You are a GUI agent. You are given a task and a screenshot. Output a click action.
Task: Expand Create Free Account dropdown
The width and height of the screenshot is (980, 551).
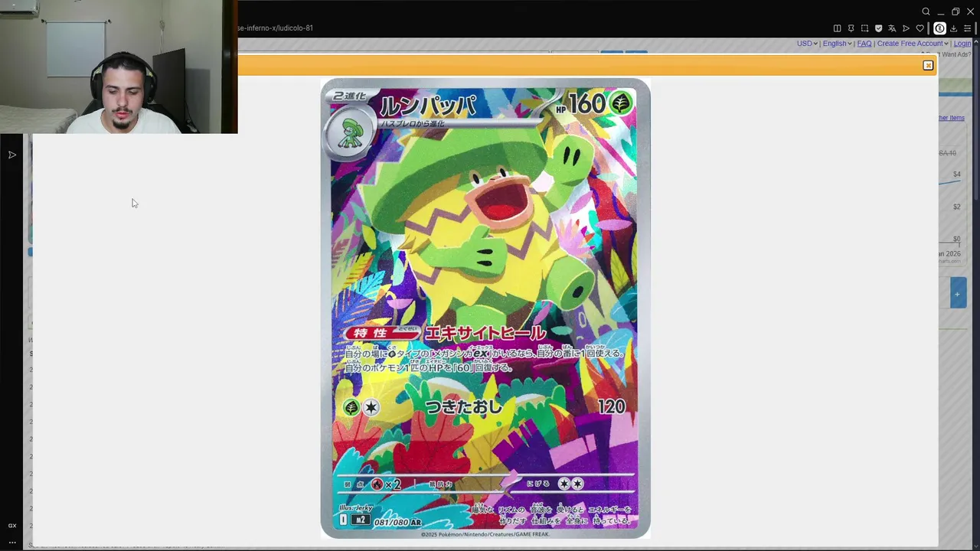point(913,44)
